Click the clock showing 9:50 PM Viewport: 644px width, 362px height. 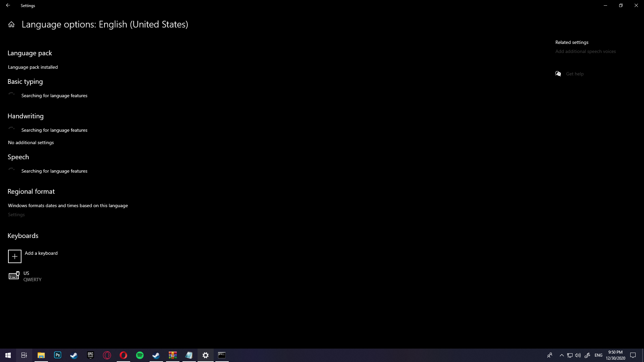[x=615, y=355]
